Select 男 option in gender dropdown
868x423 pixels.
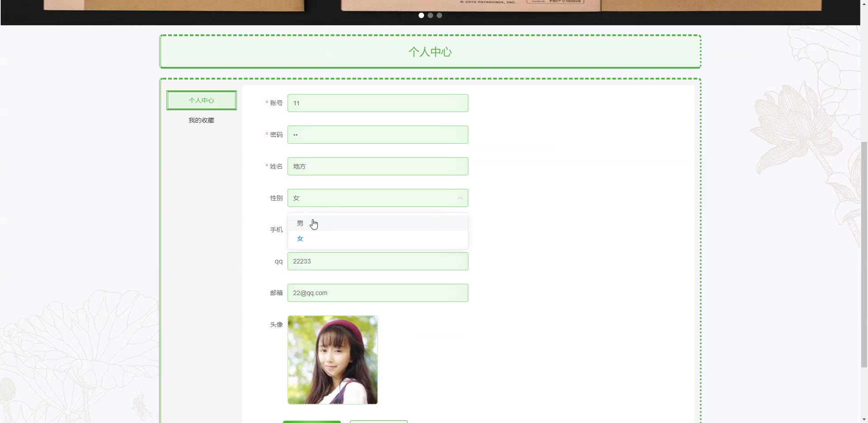[377, 223]
